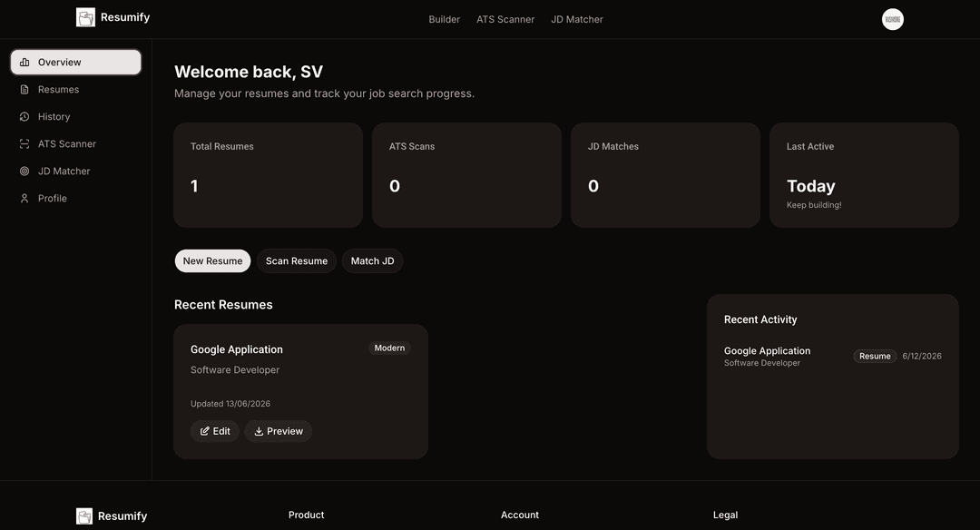Preview the Google Application resume

(x=279, y=431)
